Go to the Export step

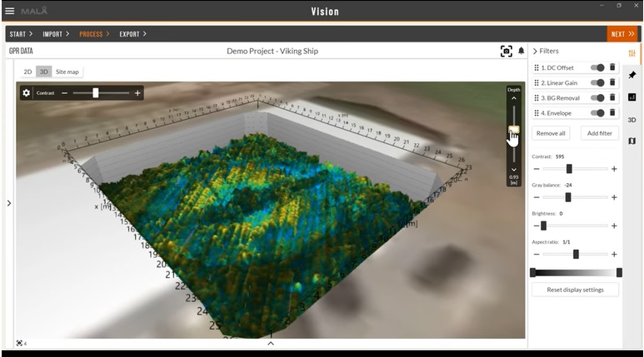132,34
